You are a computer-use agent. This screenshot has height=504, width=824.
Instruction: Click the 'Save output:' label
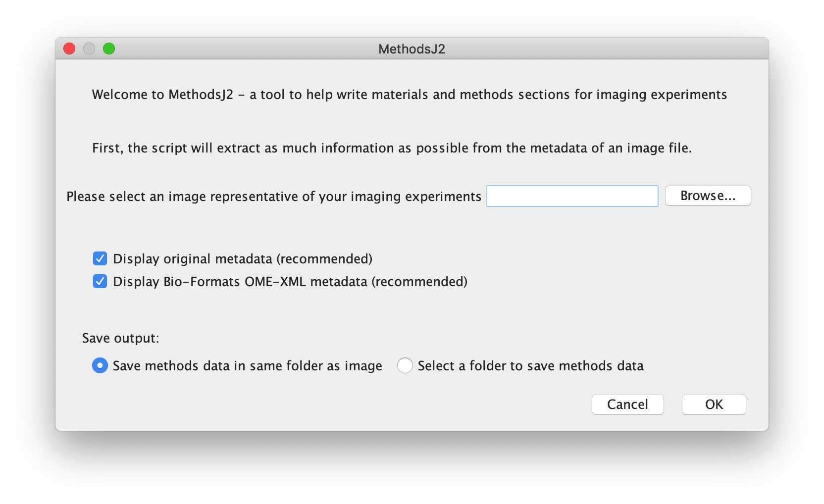point(121,338)
